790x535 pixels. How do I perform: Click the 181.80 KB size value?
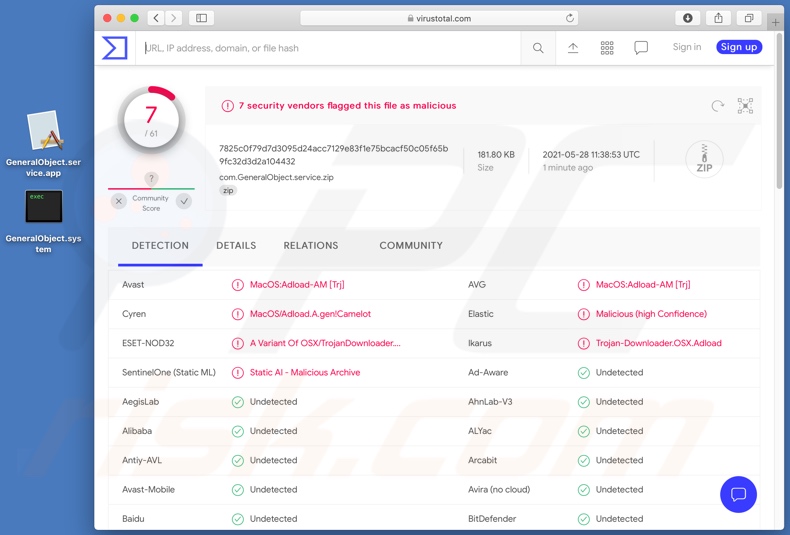pyautogui.click(x=496, y=155)
